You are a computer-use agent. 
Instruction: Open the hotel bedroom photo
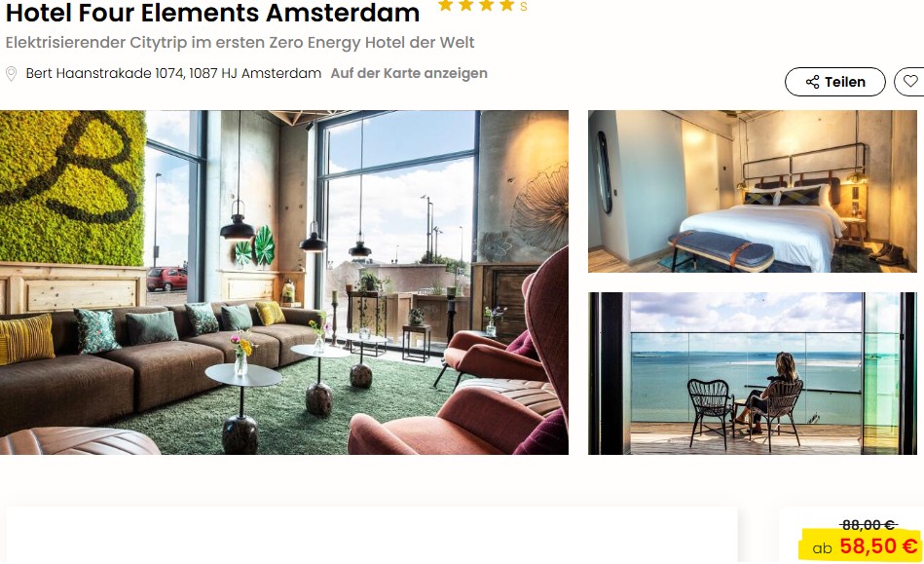[753, 192]
